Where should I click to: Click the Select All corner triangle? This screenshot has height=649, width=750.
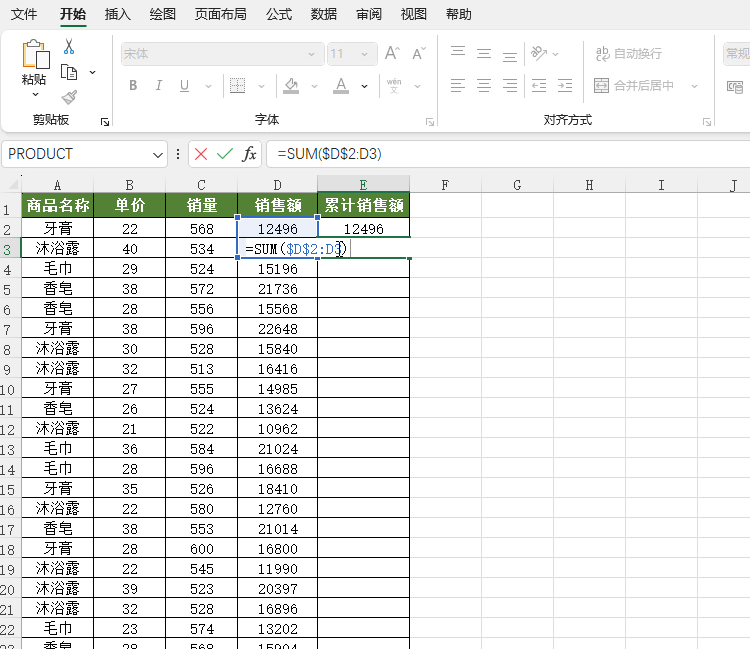[x=11, y=184]
